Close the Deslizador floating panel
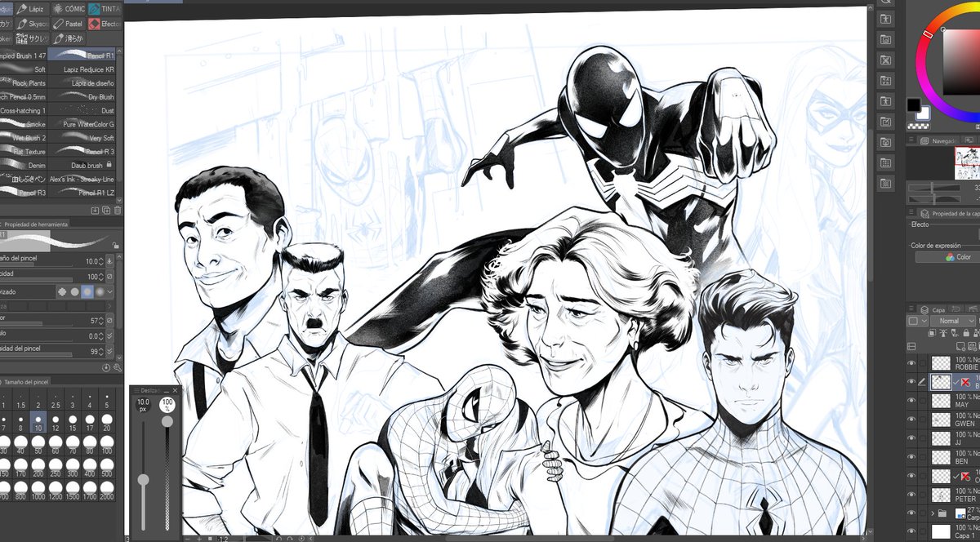 coord(175,391)
